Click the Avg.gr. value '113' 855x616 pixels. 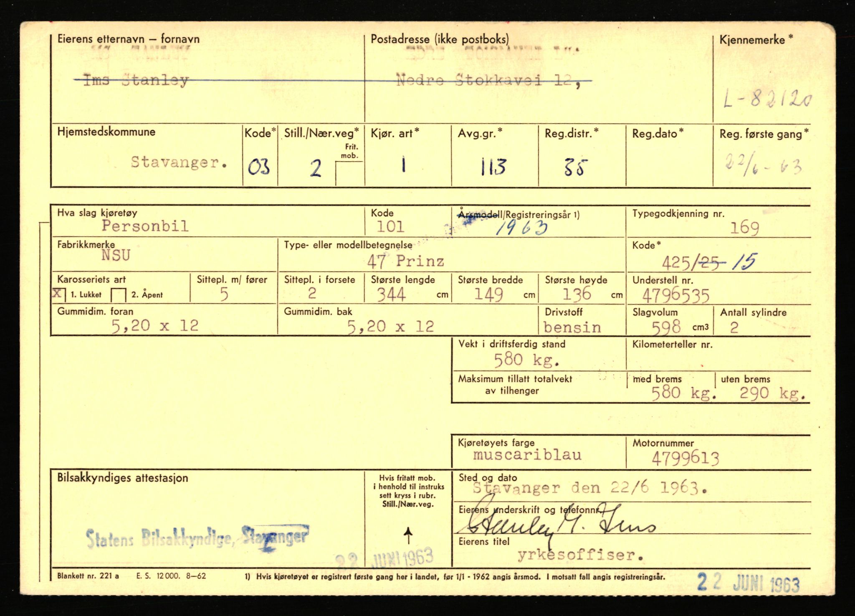493,167
